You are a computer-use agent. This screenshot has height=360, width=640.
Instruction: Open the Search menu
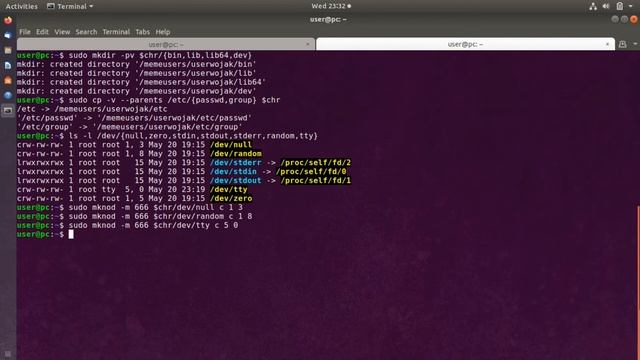[86, 32]
